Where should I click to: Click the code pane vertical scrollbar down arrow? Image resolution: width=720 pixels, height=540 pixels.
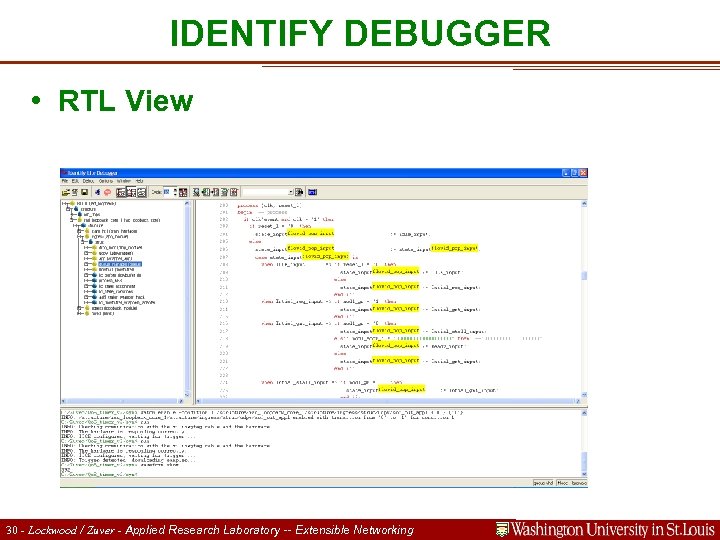pyautogui.click(x=584, y=395)
